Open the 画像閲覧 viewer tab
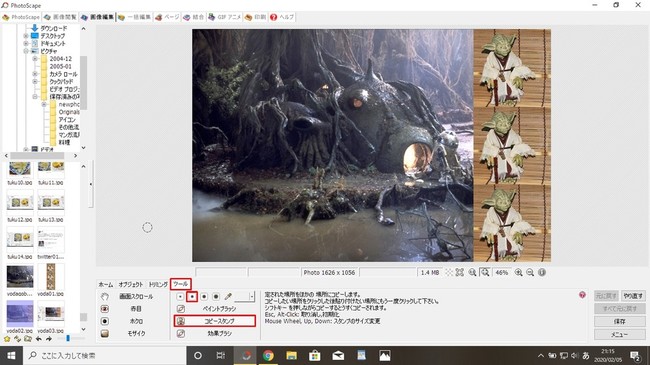 (x=61, y=17)
